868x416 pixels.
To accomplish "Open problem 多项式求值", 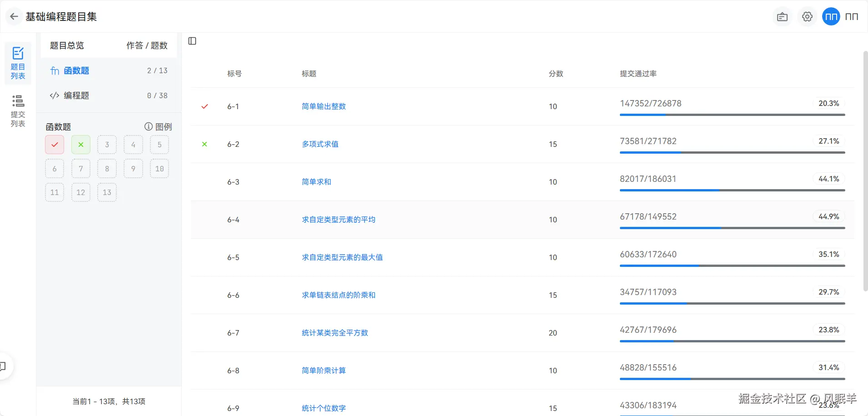I will [x=320, y=144].
